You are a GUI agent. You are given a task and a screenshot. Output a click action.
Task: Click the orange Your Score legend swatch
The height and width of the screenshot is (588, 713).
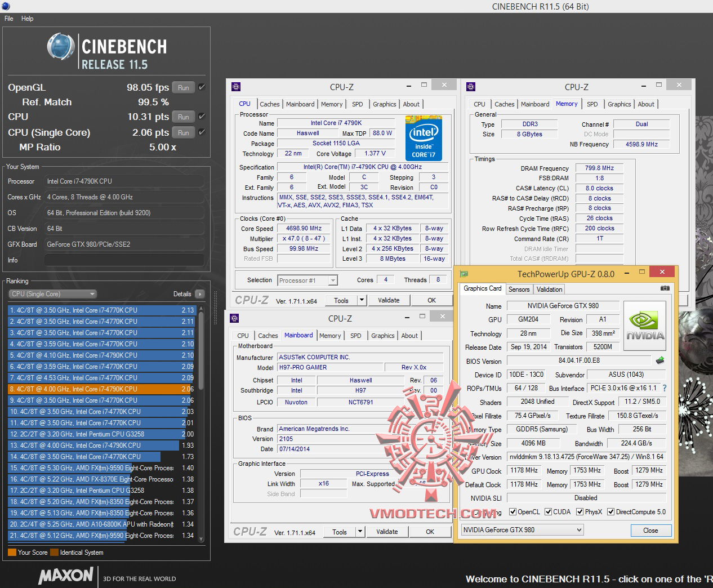[12, 553]
